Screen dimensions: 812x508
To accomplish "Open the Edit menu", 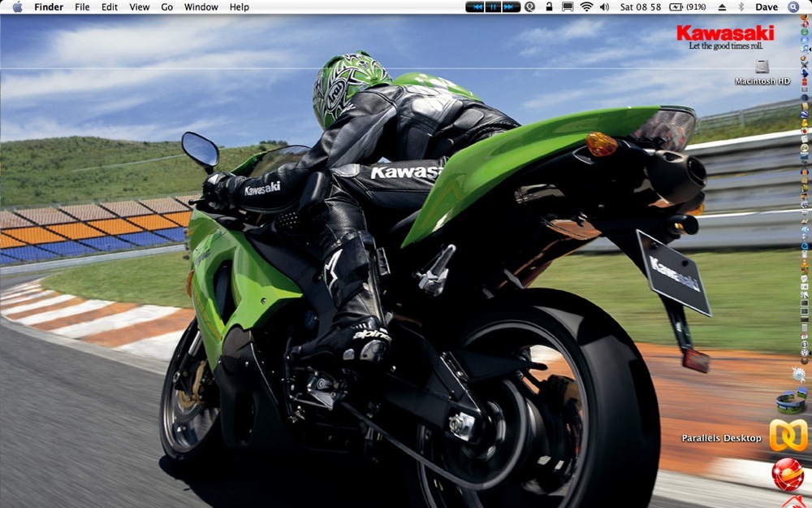I will [x=110, y=7].
